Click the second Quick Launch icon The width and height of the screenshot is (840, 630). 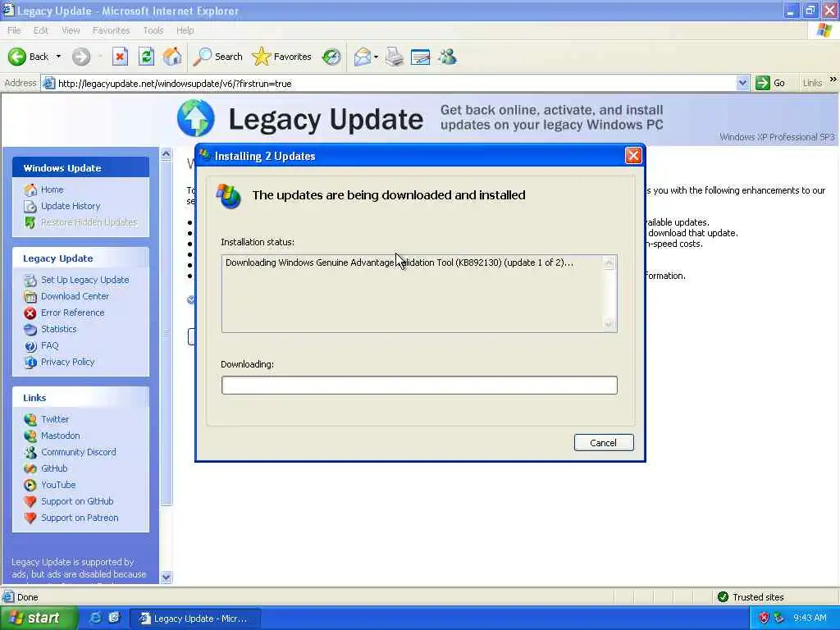coord(114,619)
